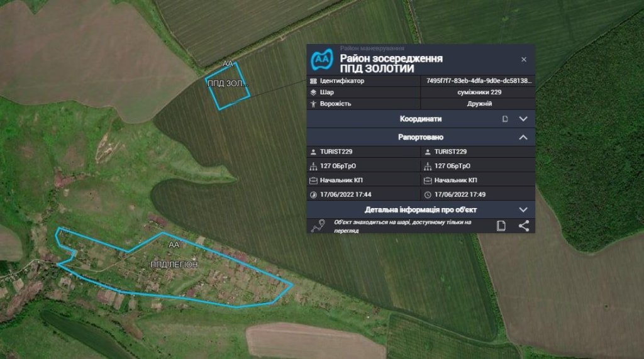The image size is (644, 359).
Task: Click the layers icon next to Шар
Action: (313, 92)
